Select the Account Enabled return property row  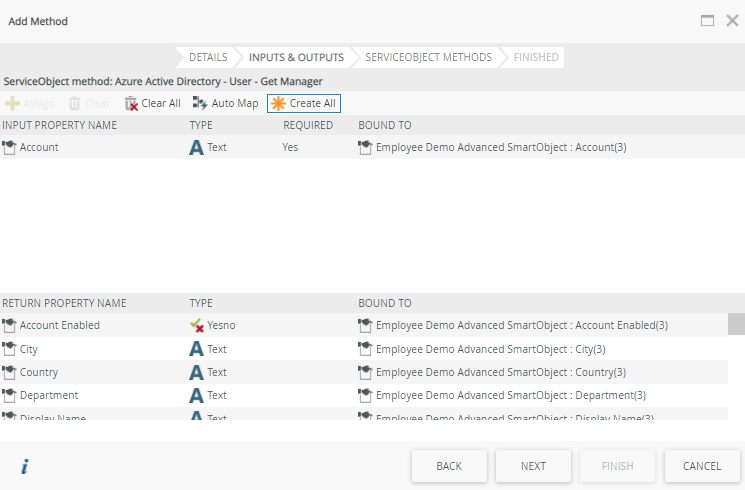(60, 325)
